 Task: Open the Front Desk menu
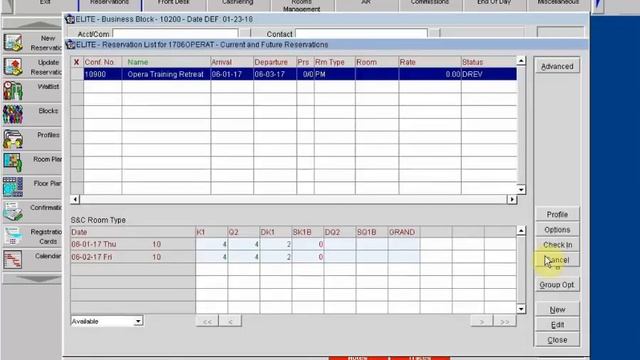tap(173, 4)
